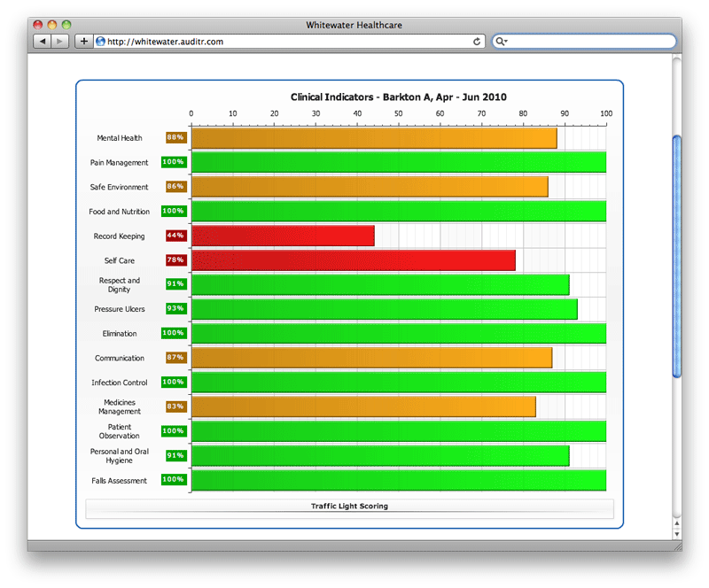The width and height of the screenshot is (709, 588).
Task: Click the green Pain Management bar
Action: (398, 162)
